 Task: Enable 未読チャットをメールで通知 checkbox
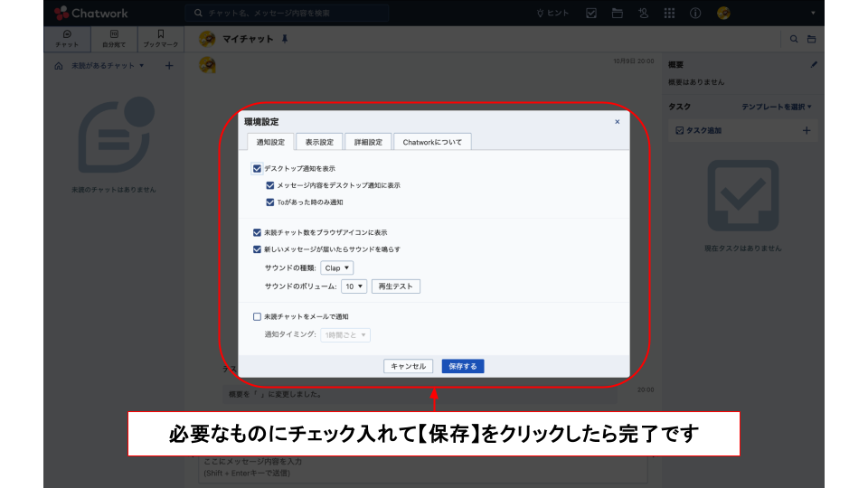pos(258,316)
